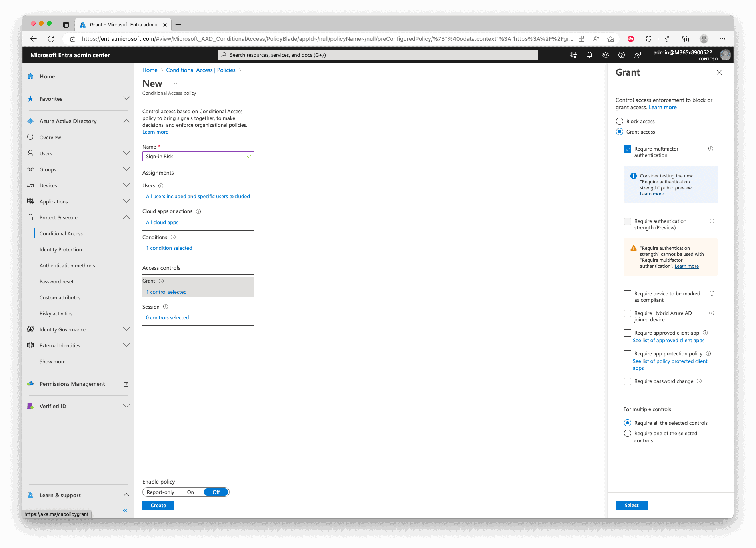
Task: Collapse the Protect & secure section
Action: tap(126, 217)
